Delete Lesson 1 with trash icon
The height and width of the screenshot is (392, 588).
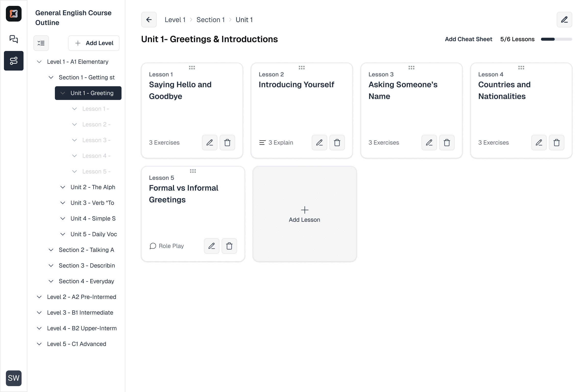pyautogui.click(x=227, y=143)
